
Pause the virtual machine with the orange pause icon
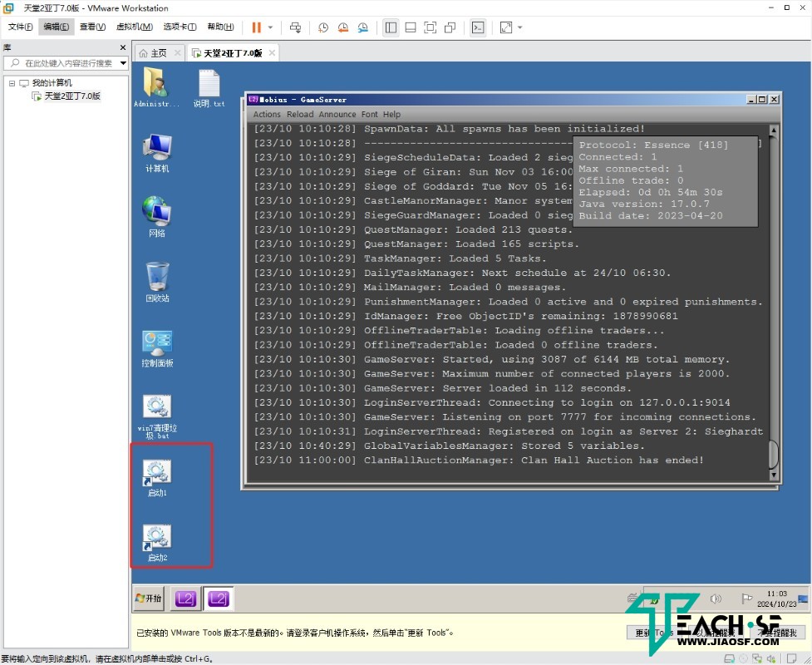tap(256, 27)
